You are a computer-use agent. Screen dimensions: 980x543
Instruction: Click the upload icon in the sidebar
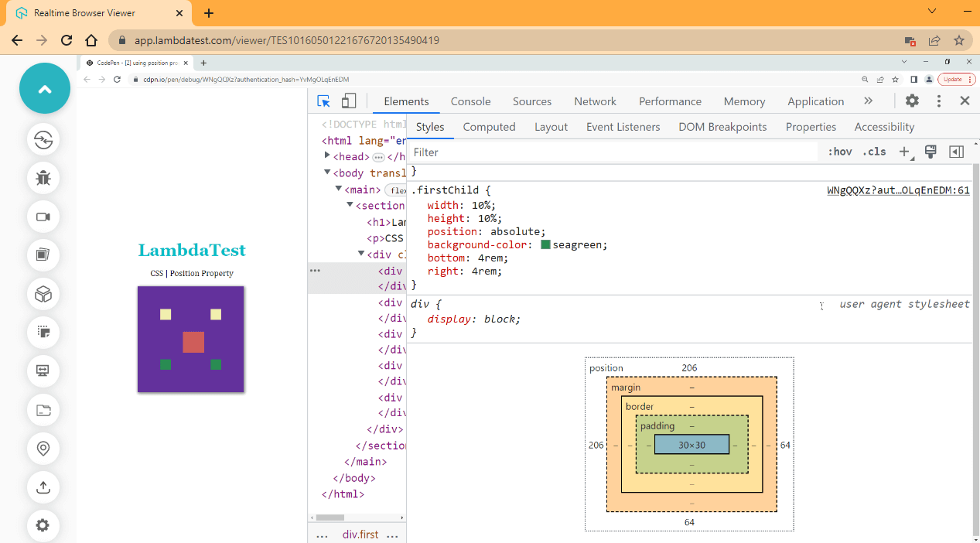(43, 487)
